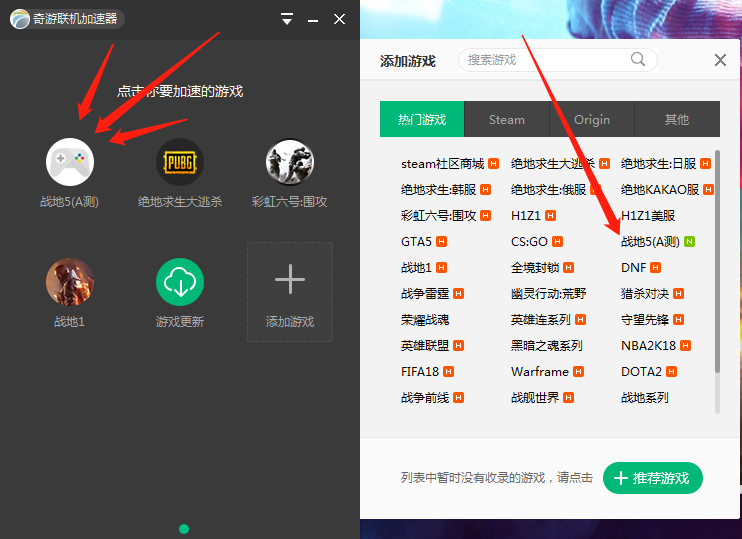
Task: Select NBA2K18 in the list
Action: (648, 346)
